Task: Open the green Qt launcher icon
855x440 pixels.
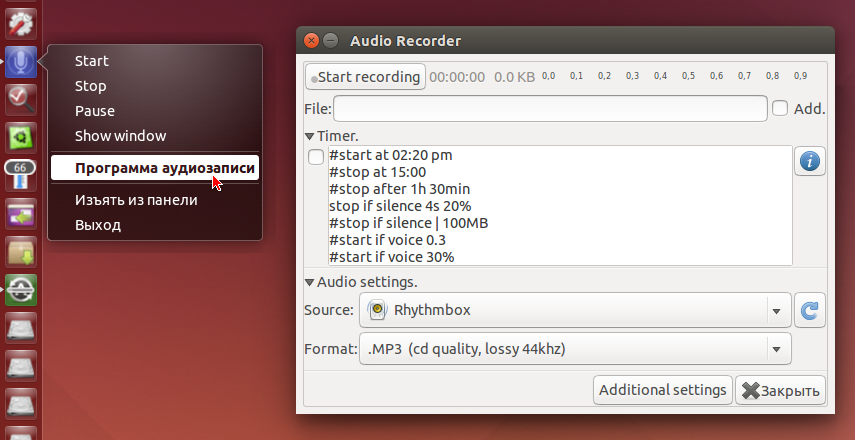Action: 21,137
